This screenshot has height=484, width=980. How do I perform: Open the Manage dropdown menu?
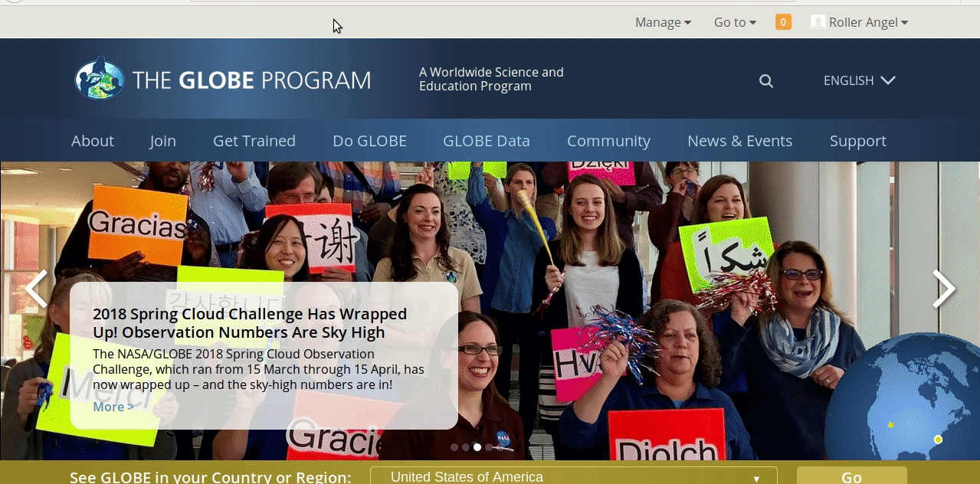pyautogui.click(x=663, y=22)
